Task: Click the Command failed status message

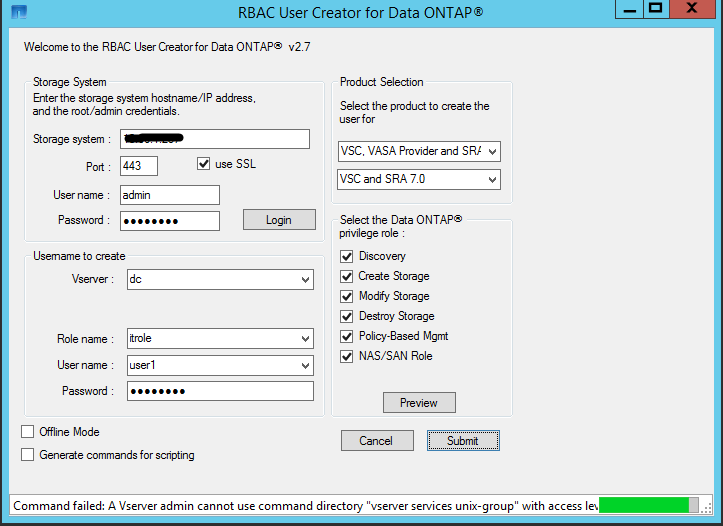Action: pyautogui.click(x=305, y=506)
